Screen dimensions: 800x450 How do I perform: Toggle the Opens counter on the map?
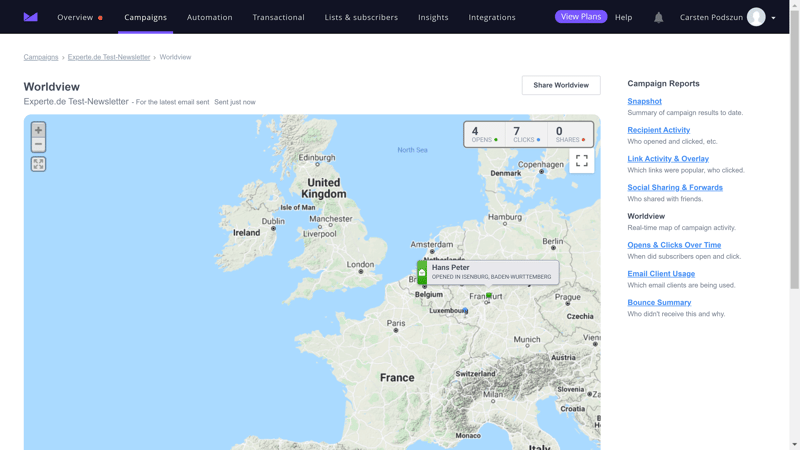click(484, 134)
